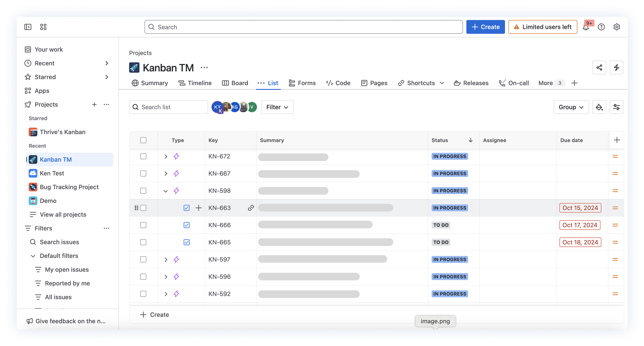This screenshot has width=644, height=346.
Task: Check the select-all header checkbox
Action: point(143,140)
